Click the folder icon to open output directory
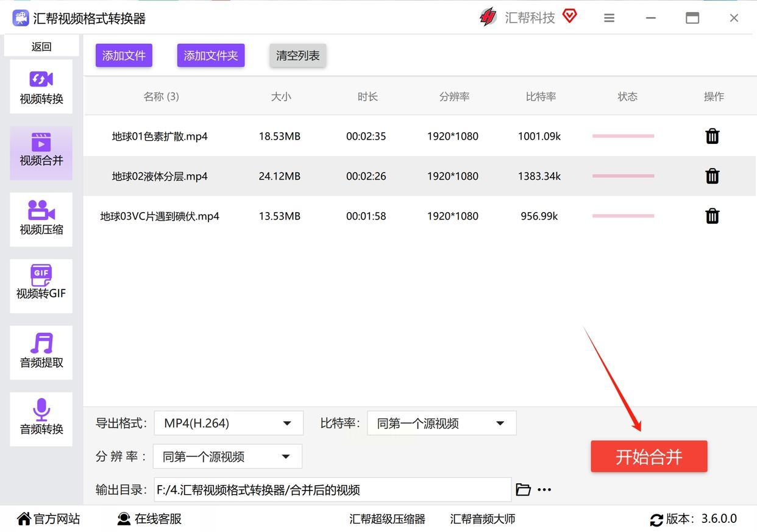The width and height of the screenshot is (757, 532). 523,489
